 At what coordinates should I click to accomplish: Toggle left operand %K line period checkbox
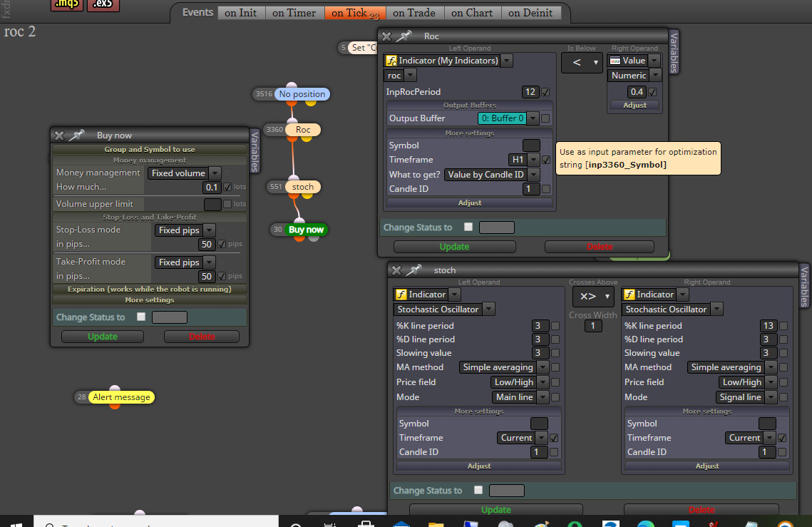click(555, 326)
